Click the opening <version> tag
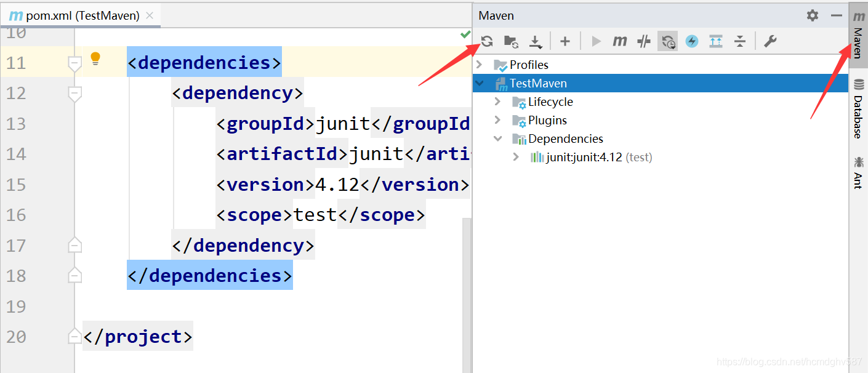 (x=265, y=184)
